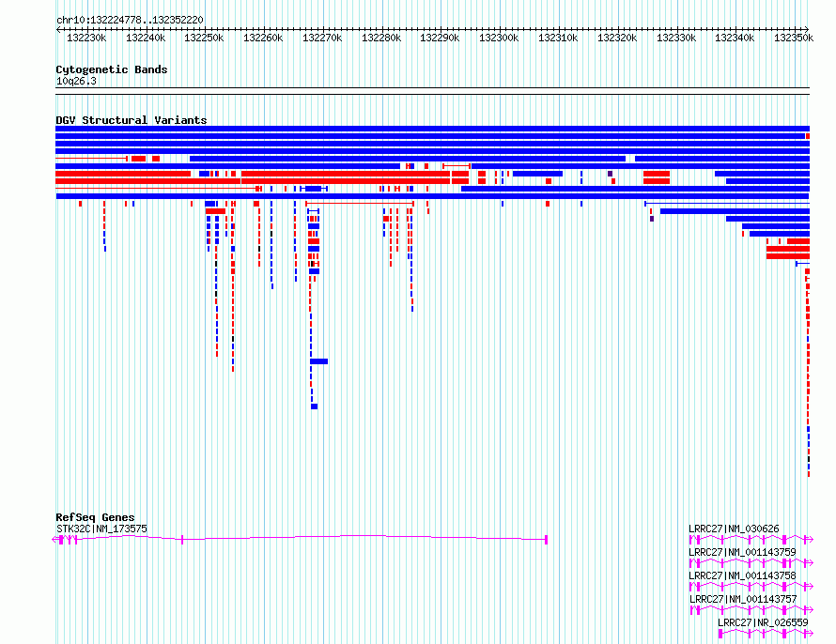Open the LRRC27|NM_001143758 transcript label
This screenshot has width=836, height=644.
742,575
